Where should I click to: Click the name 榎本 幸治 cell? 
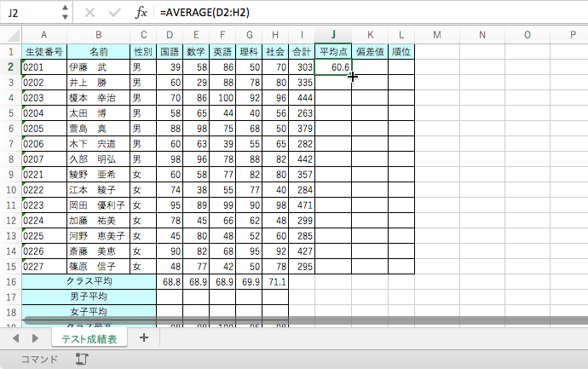(x=99, y=98)
